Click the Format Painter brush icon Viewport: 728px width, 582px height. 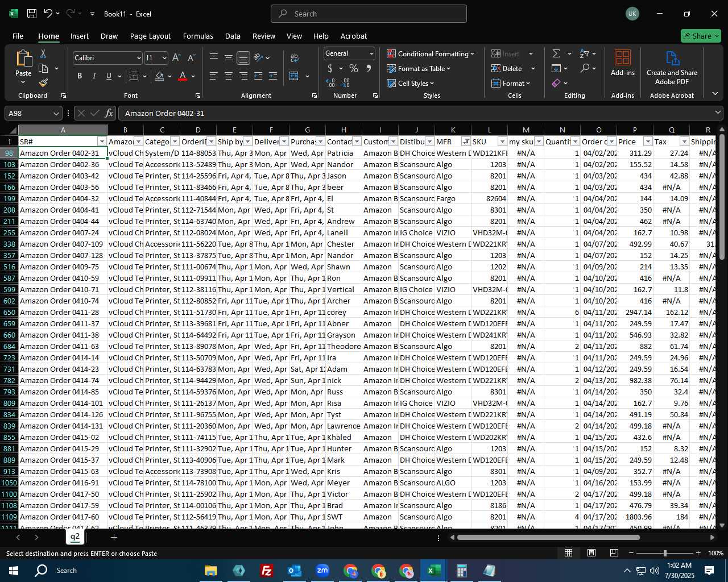[x=43, y=83]
